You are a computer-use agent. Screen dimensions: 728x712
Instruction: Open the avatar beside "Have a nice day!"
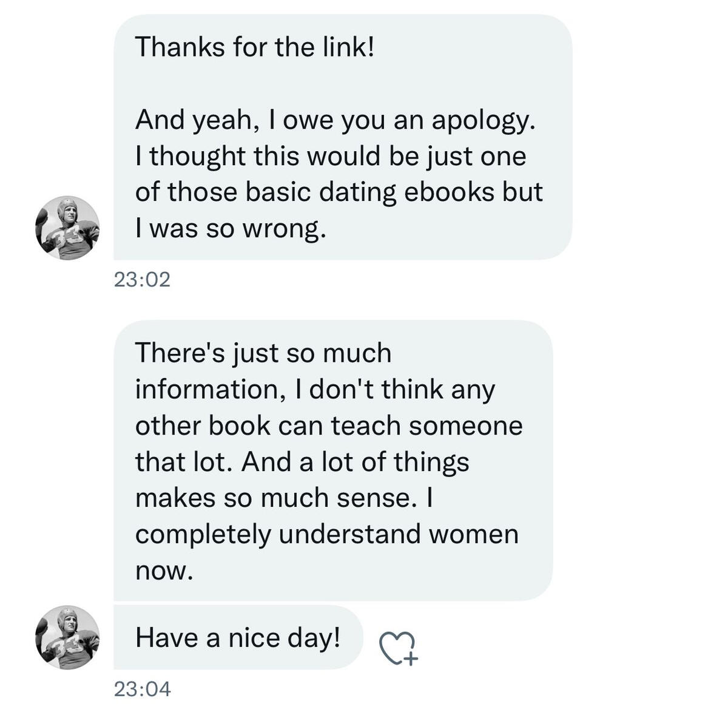click(67, 637)
